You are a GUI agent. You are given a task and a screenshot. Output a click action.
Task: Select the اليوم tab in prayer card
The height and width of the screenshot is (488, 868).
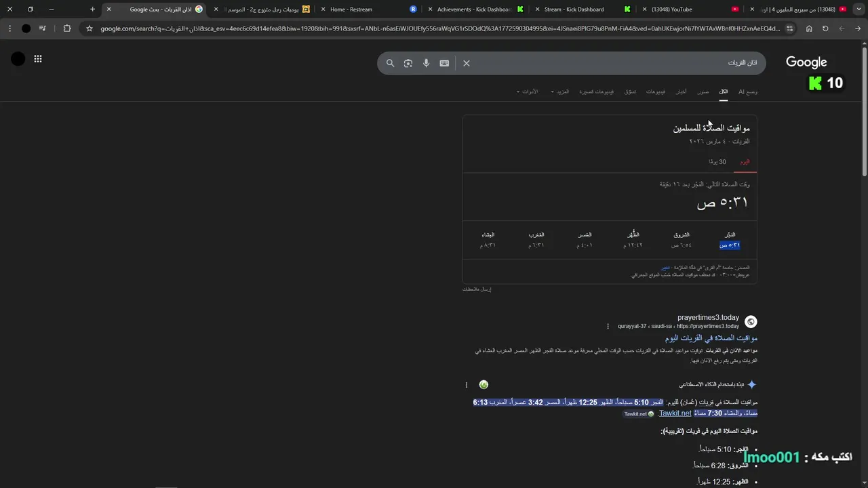click(745, 162)
